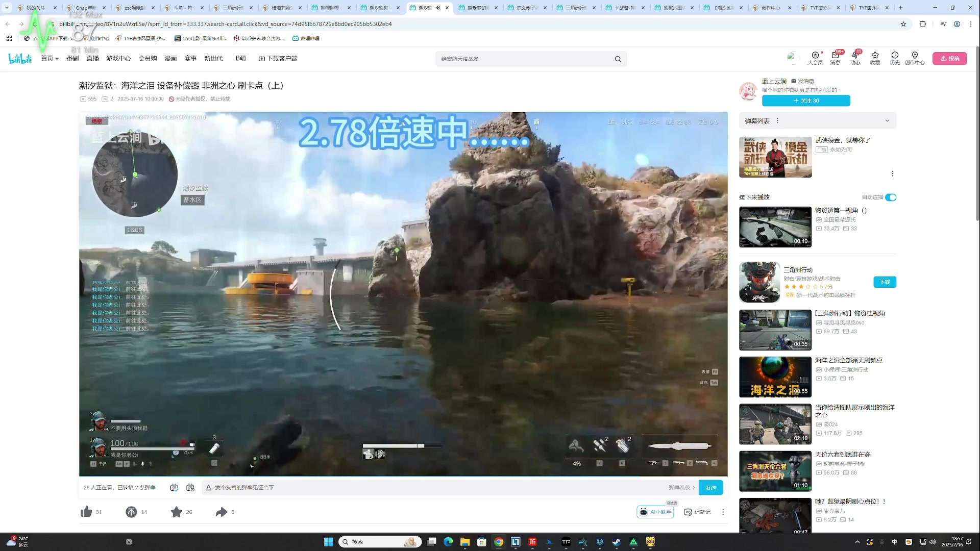Open 天价六套到底谁在穿 thumbnail
The width and height of the screenshot is (980, 551).
[x=775, y=471]
